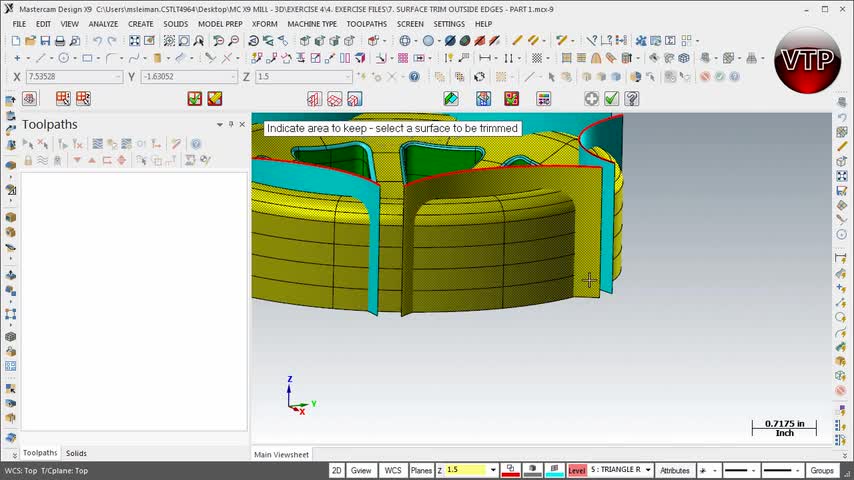The height and width of the screenshot is (480, 854).
Task: Open gray solid color swatch
Action: [532, 470]
